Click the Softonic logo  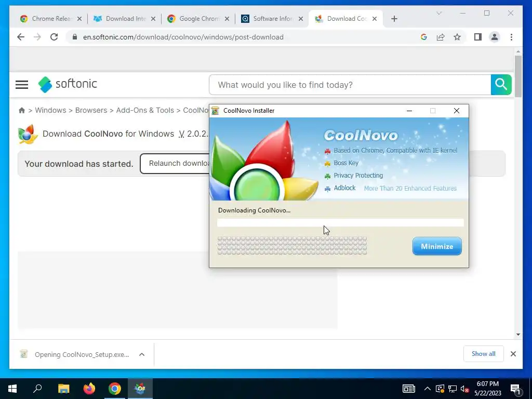point(68,84)
